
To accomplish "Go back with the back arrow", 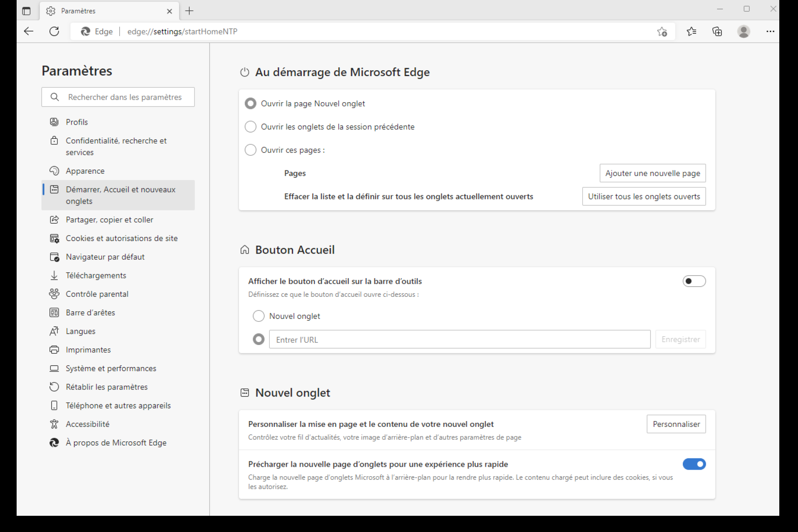I will [x=29, y=31].
